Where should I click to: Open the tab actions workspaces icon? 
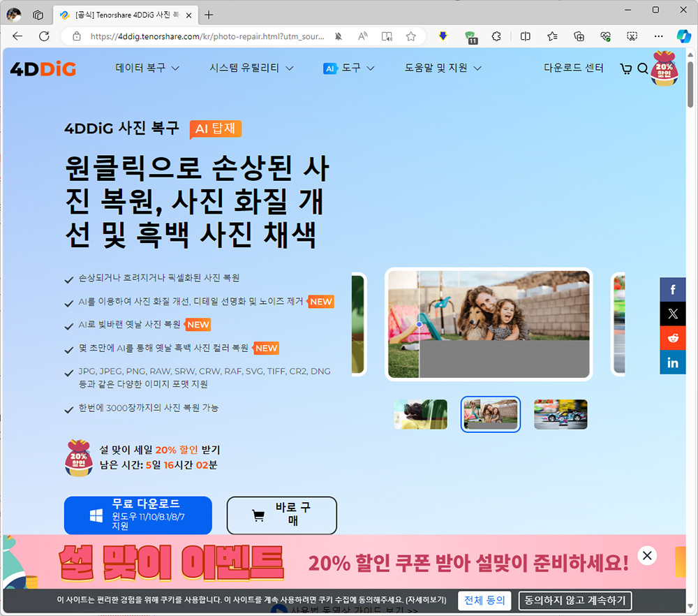pos(38,15)
